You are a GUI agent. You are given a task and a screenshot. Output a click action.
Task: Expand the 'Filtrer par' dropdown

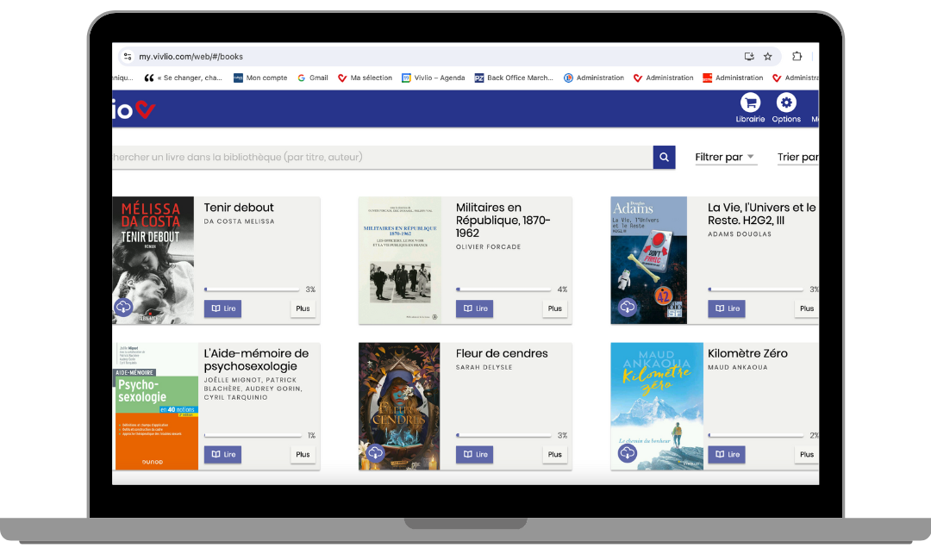(x=725, y=157)
